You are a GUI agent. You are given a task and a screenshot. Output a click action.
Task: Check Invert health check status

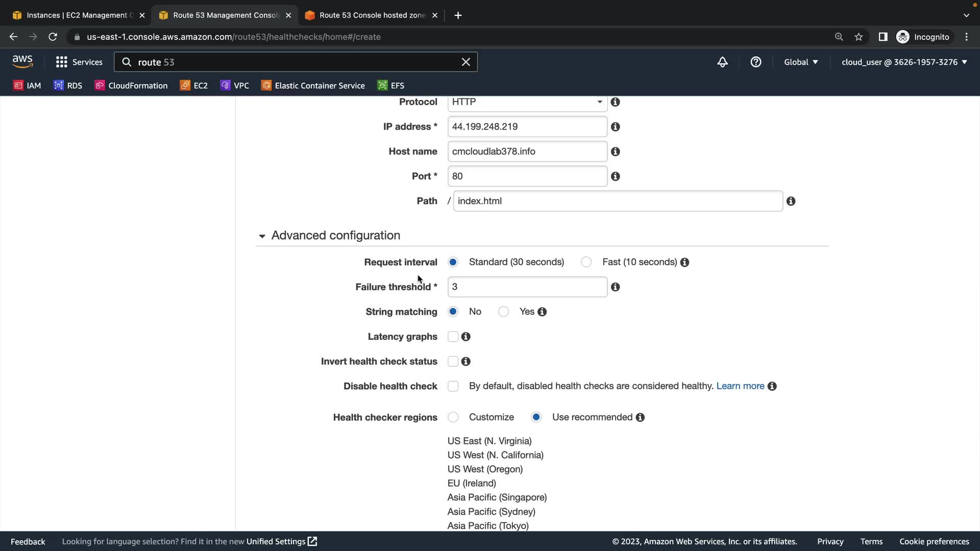(453, 362)
